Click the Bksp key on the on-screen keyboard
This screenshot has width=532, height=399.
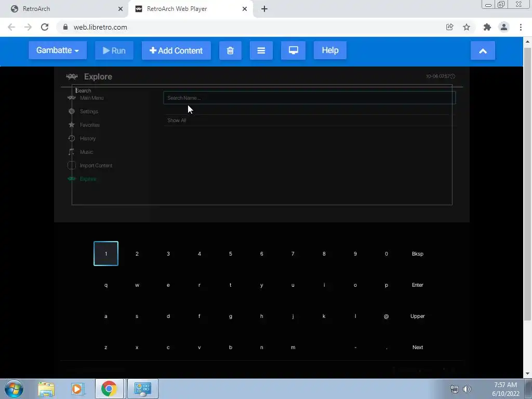click(x=418, y=254)
